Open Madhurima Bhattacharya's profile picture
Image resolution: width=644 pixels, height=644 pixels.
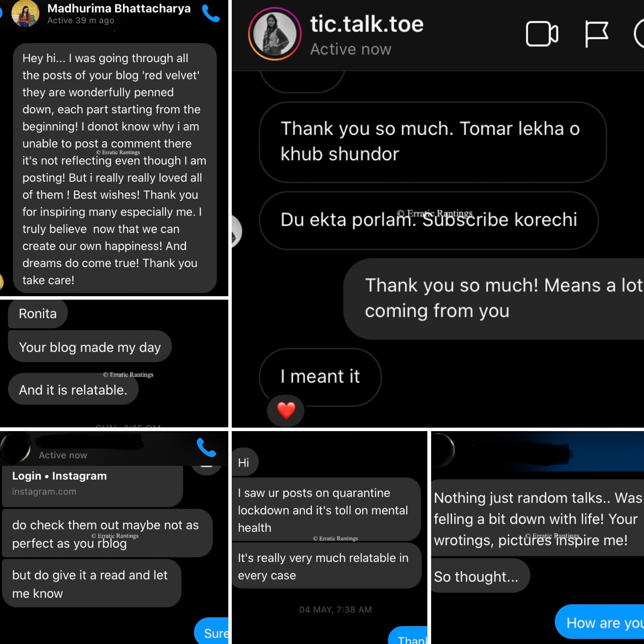(x=25, y=13)
